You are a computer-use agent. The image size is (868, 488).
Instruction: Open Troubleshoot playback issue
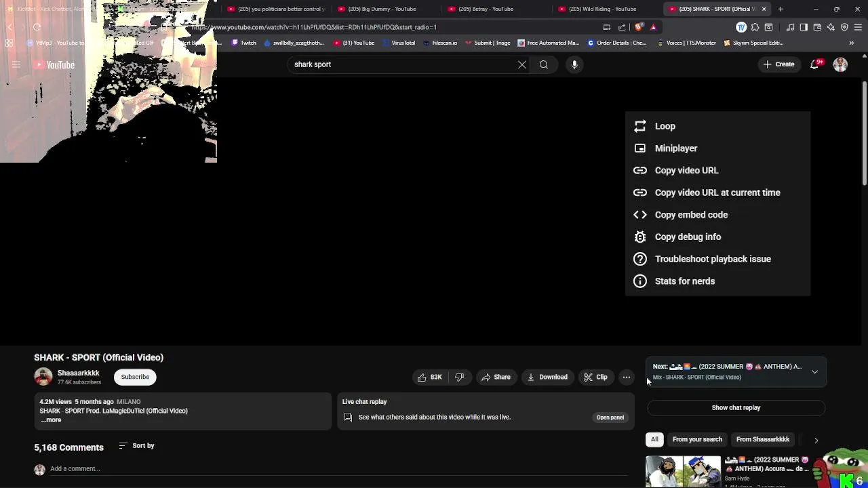pyautogui.click(x=717, y=259)
